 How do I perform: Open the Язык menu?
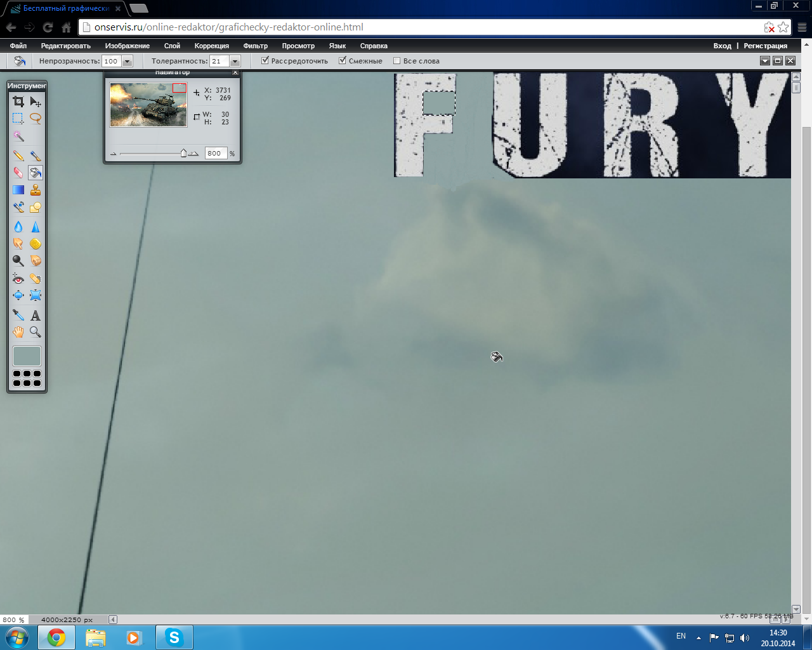(337, 46)
